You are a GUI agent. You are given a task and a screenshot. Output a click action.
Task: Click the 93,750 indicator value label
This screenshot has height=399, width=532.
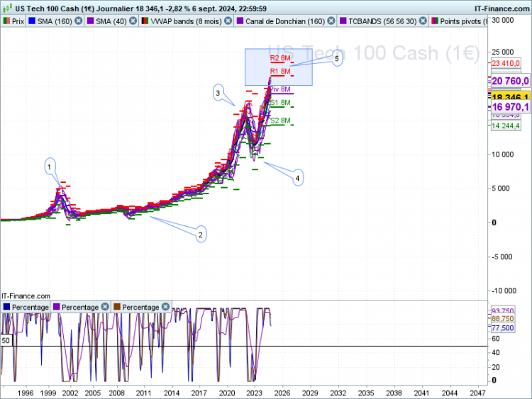[503, 310]
